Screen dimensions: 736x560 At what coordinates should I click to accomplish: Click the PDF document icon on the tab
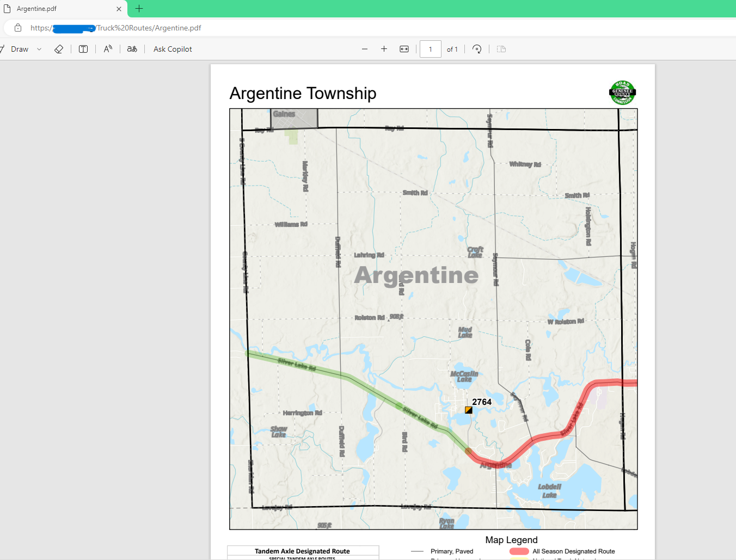click(7, 9)
